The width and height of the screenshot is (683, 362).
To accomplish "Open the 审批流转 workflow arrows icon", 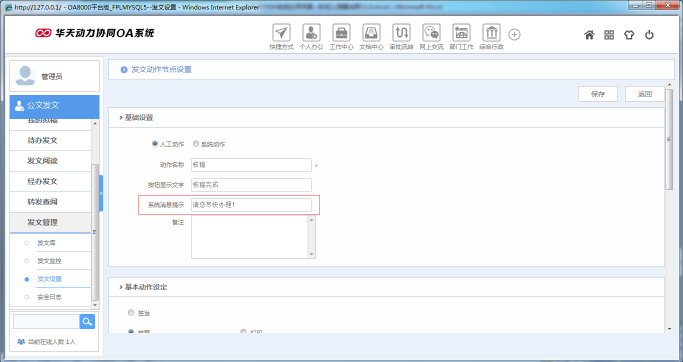I will (x=401, y=33).
